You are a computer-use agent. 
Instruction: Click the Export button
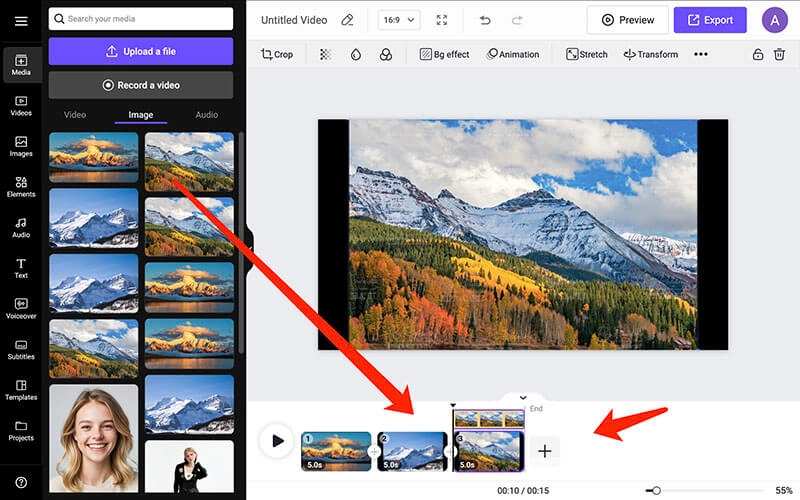click(709, 20)
